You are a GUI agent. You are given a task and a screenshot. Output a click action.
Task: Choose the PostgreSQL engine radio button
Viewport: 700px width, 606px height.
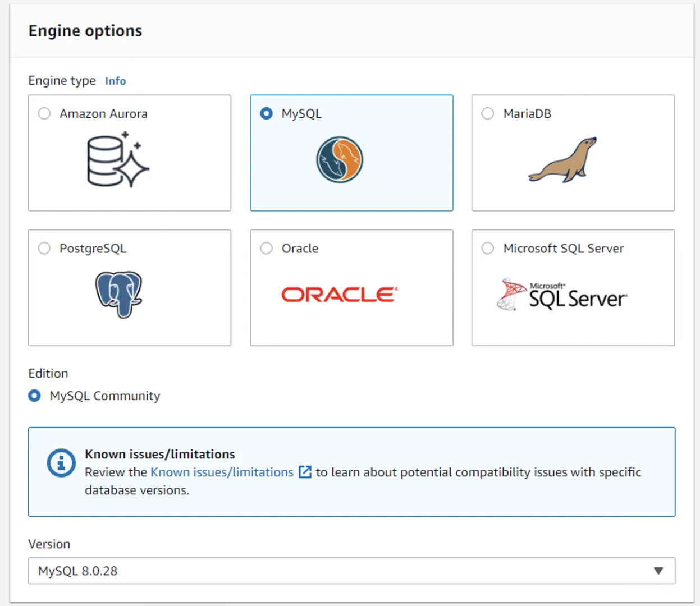[x=44, y=248]
